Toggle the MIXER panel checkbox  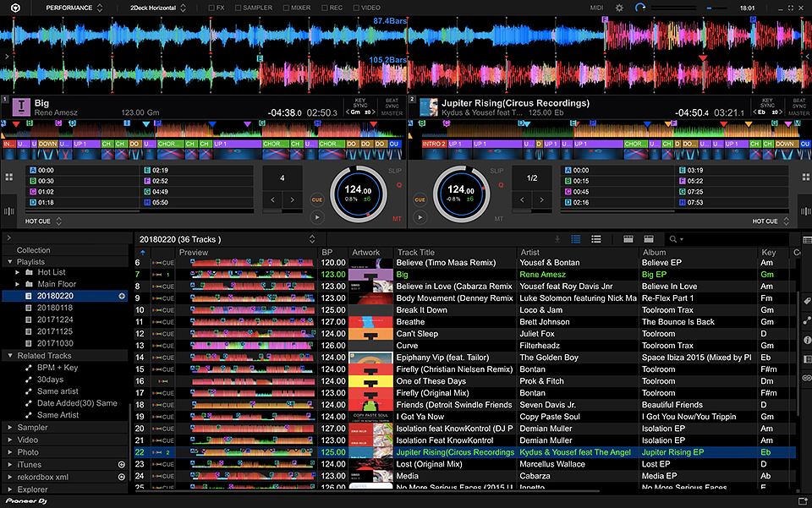tap(284, 8)
